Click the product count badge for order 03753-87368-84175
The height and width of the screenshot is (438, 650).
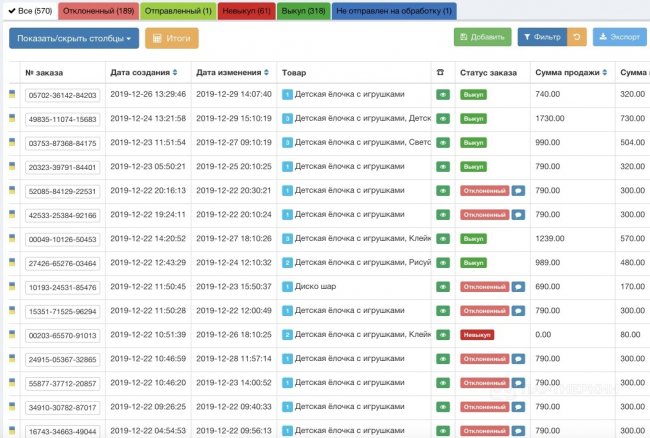[x=287, y=142]
